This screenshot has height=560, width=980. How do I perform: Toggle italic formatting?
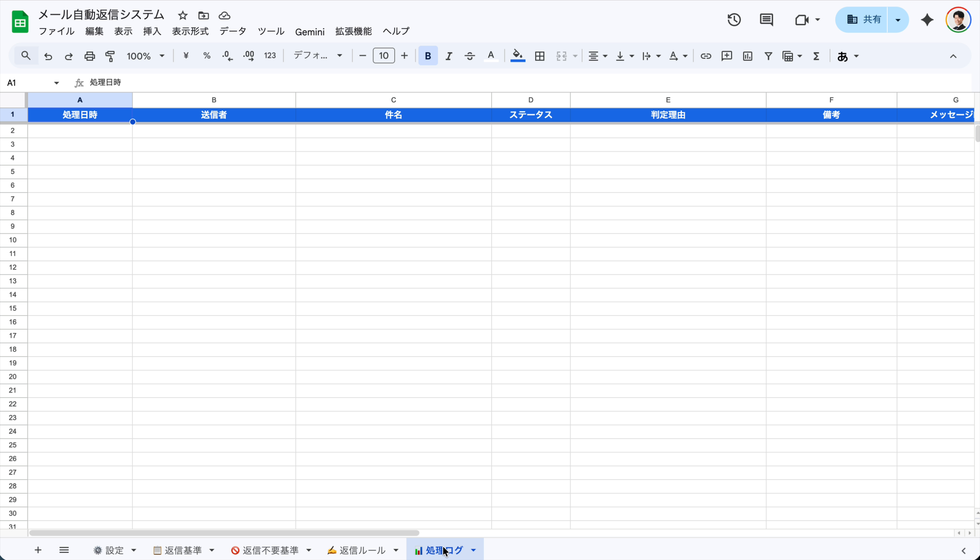tap(448, 56)
